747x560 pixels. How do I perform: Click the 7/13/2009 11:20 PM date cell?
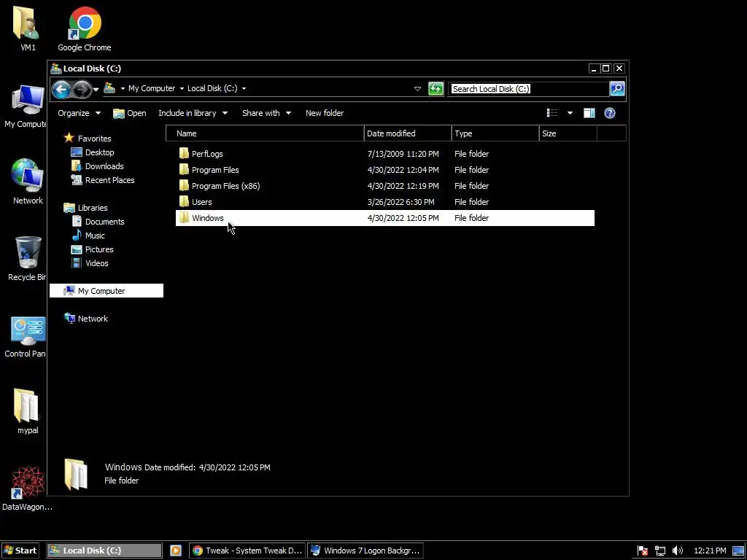point(403,154)
